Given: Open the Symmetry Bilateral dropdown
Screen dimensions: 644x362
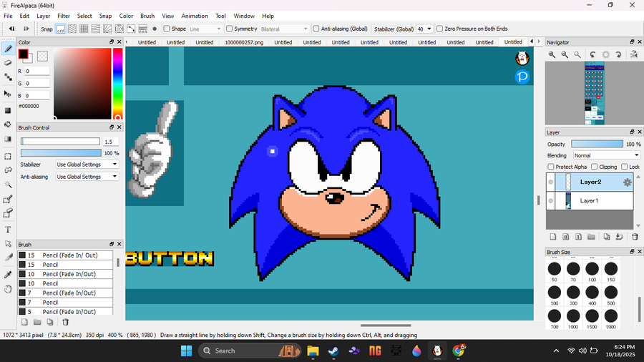Looking at the screenshot, I should point(284,29).
